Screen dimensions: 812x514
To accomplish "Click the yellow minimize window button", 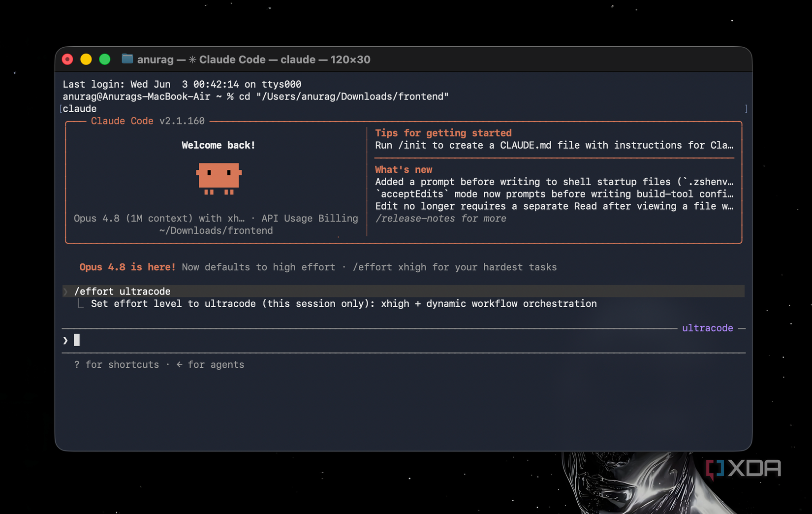I will [x=86, y=60].
